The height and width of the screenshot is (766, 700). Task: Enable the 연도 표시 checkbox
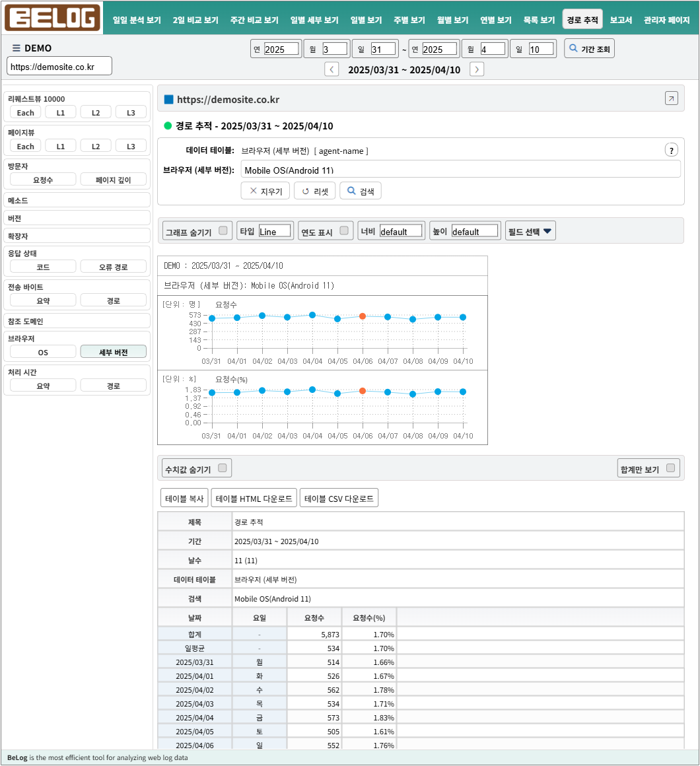[344, 230]
